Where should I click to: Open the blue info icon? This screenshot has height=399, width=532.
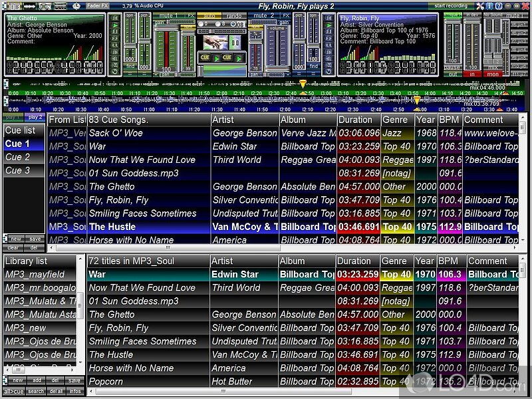tap(489, 6)
